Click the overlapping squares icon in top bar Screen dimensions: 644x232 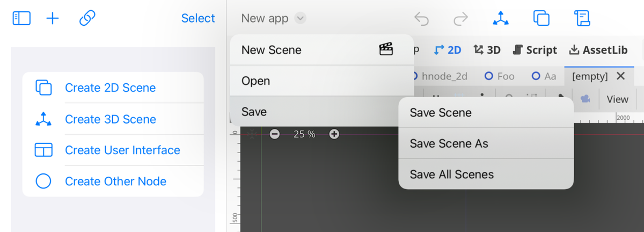pos(541,18)
